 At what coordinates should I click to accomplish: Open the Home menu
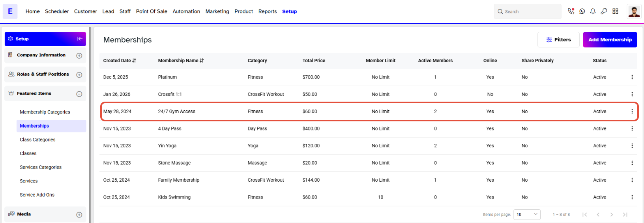33,11
